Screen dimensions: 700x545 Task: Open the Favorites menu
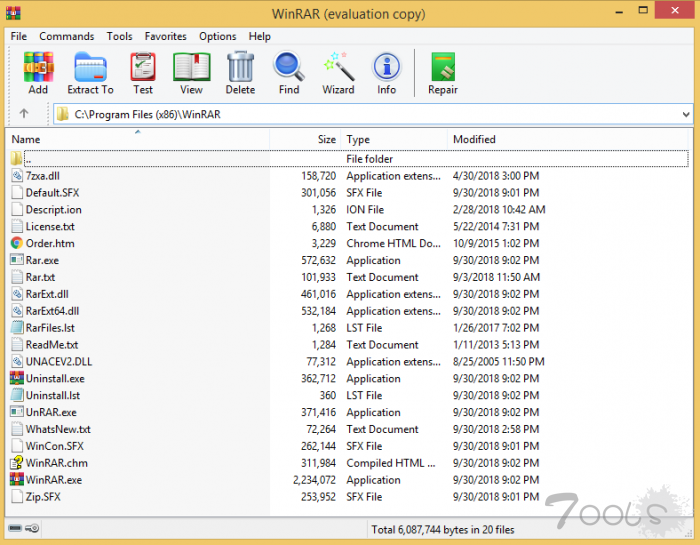coord(165,36)
